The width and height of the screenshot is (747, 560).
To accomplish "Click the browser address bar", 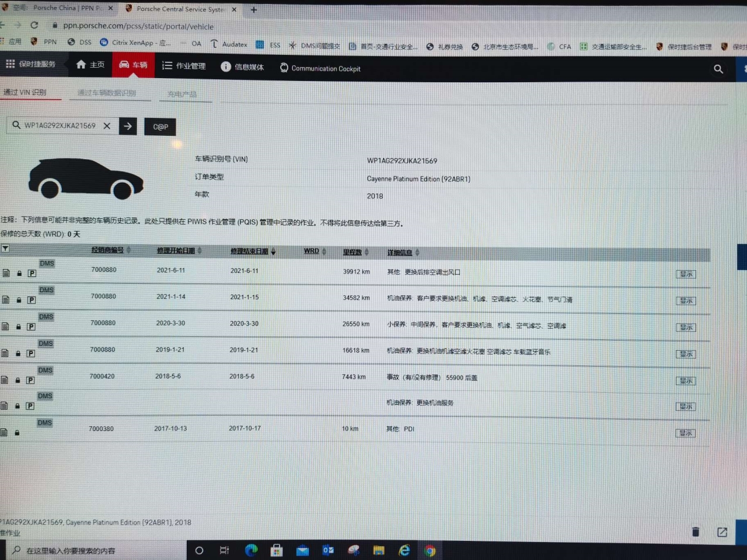I will click(138, 26).
